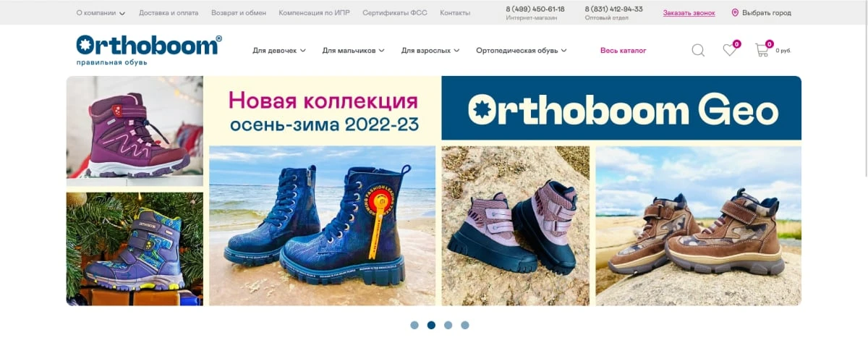Open Сертификаты ФСС page
Viewport: 868px width, 351px height.
pos(395,12)
